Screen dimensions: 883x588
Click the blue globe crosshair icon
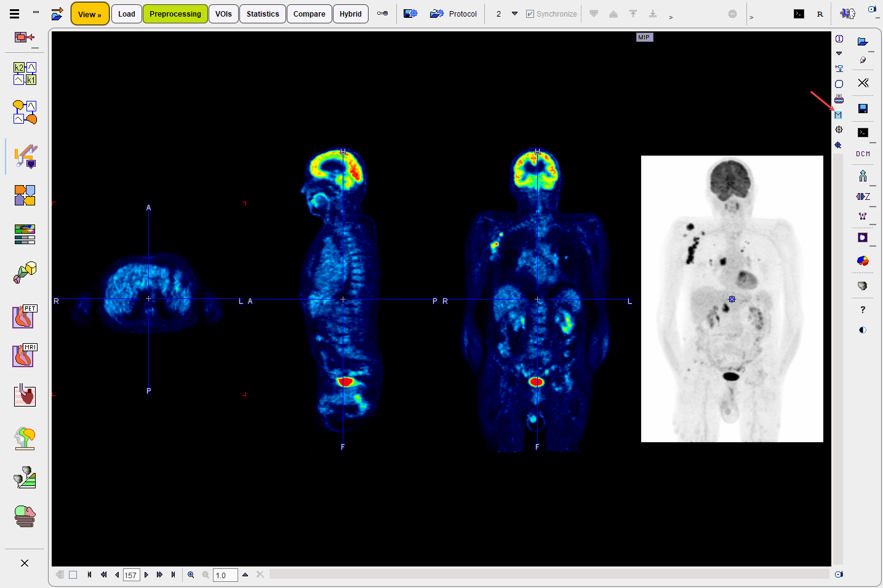(x=838, y=145)
